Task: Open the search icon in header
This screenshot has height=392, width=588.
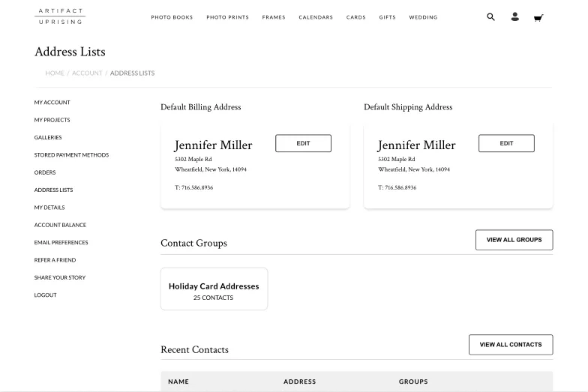Action: (490, 16)
